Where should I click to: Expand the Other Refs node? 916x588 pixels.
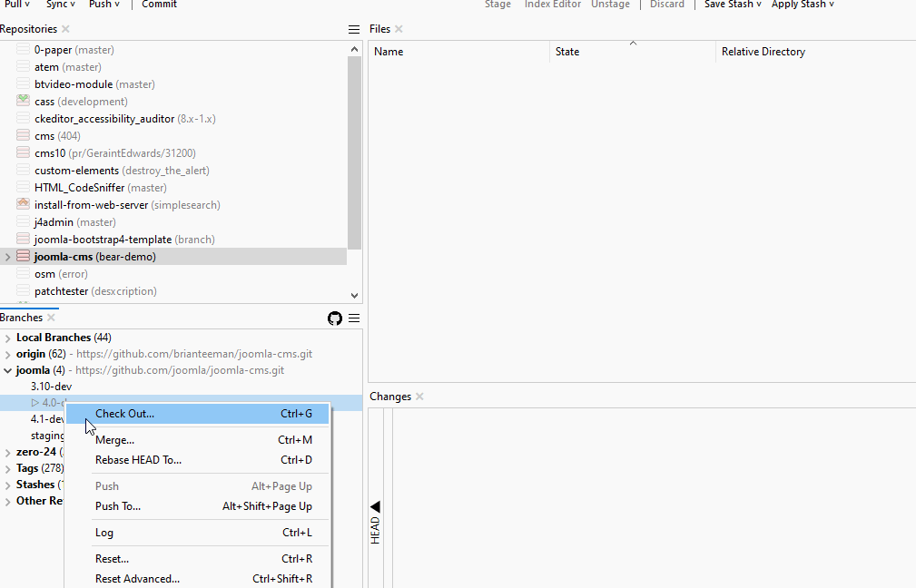[x=7, y=502]
